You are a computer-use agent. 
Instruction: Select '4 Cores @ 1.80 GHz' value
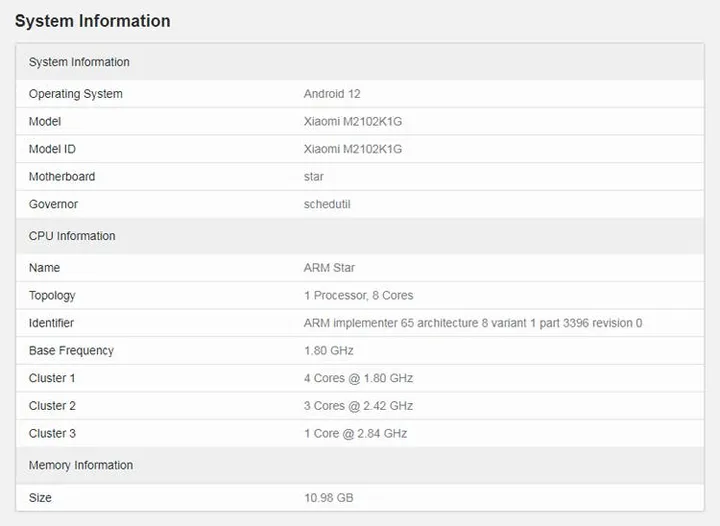click(x=358, y=378)
